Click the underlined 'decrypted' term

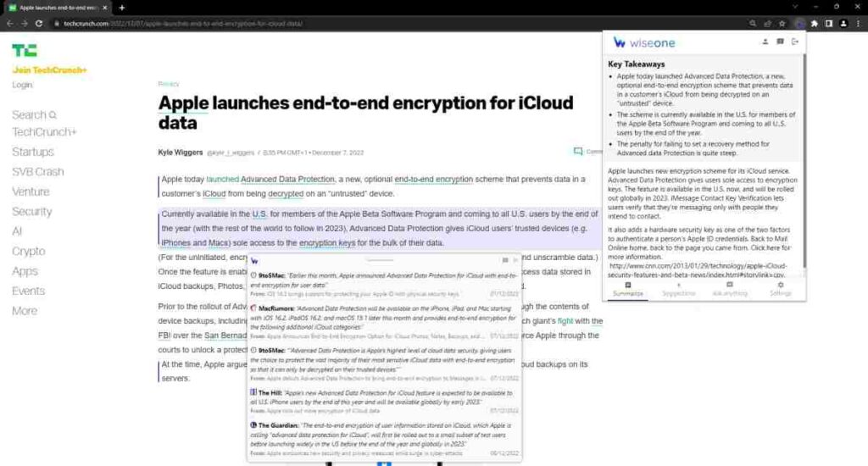[286, 194]
